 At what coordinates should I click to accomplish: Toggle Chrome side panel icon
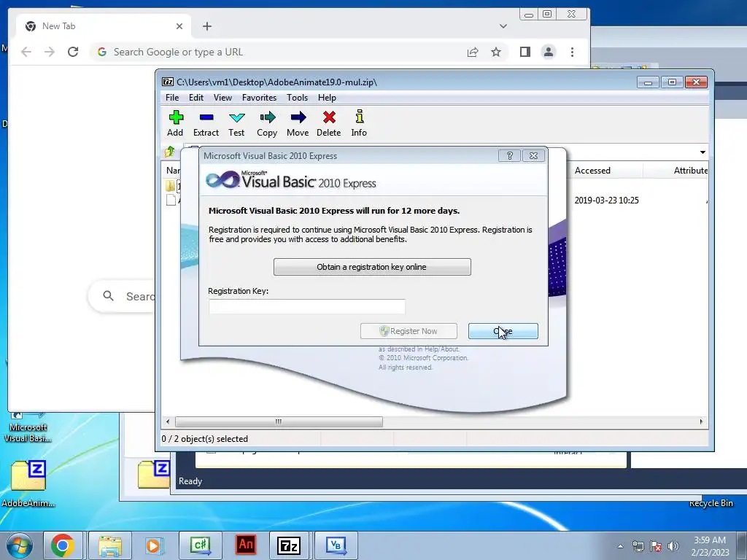(525, 52)
